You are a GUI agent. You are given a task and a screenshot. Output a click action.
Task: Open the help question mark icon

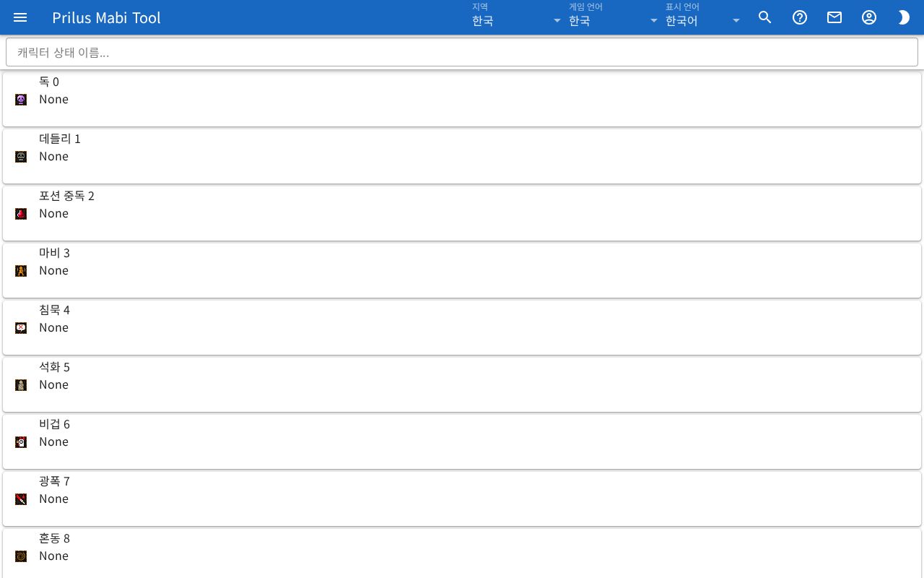(x=800, y=17)
